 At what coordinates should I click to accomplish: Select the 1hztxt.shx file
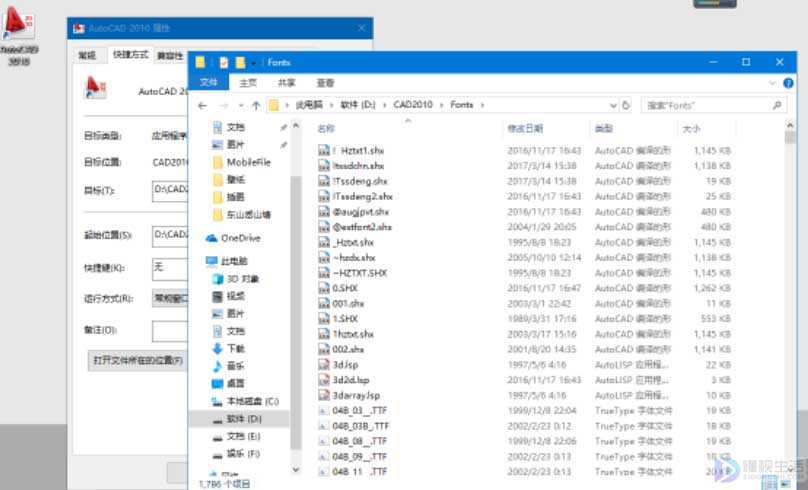(x=353, y=334)
